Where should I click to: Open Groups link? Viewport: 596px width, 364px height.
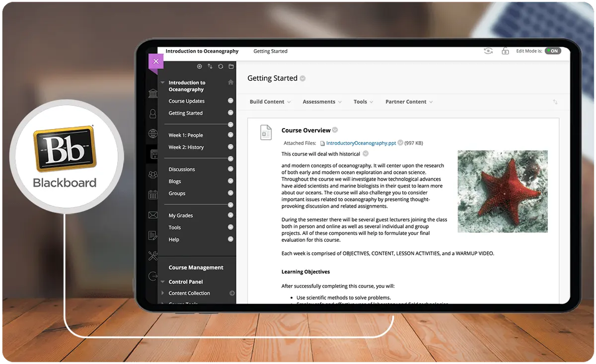177,193
